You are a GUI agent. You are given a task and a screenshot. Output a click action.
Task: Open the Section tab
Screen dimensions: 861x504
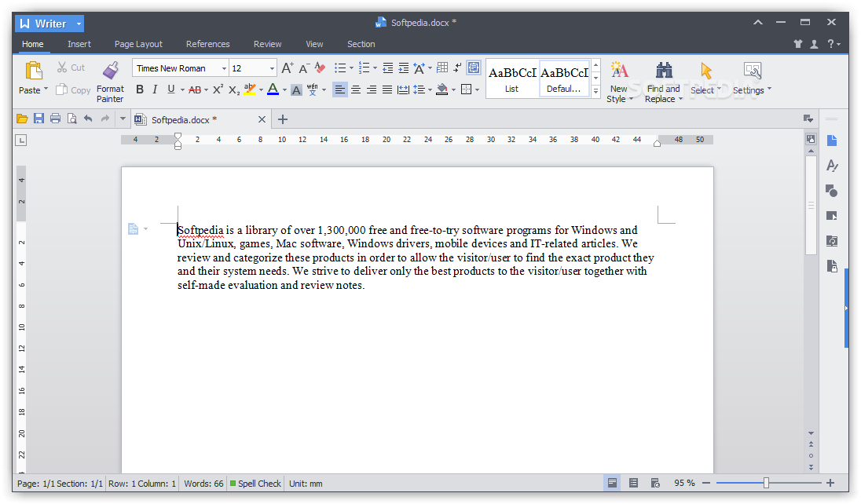pos(361,44)
